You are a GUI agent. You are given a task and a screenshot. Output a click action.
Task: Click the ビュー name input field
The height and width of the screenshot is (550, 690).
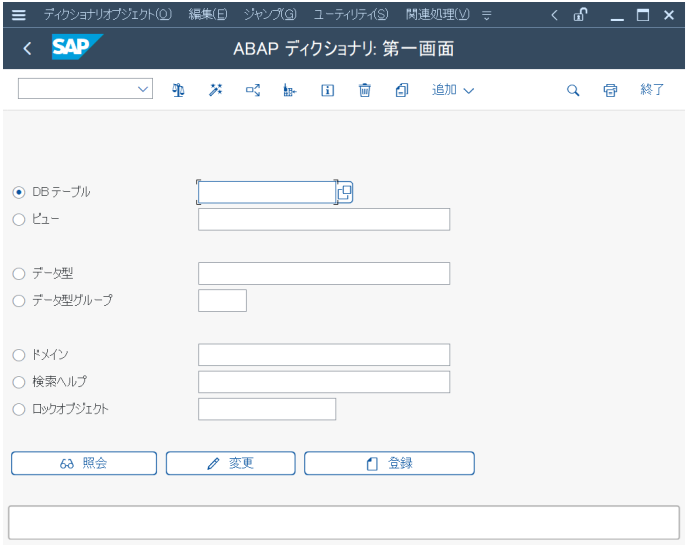click(x=324, y=220)
